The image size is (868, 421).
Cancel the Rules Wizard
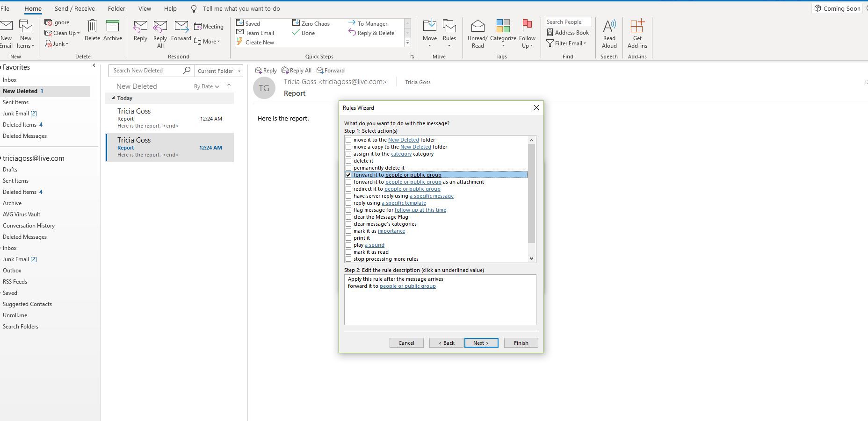point(406,343)
